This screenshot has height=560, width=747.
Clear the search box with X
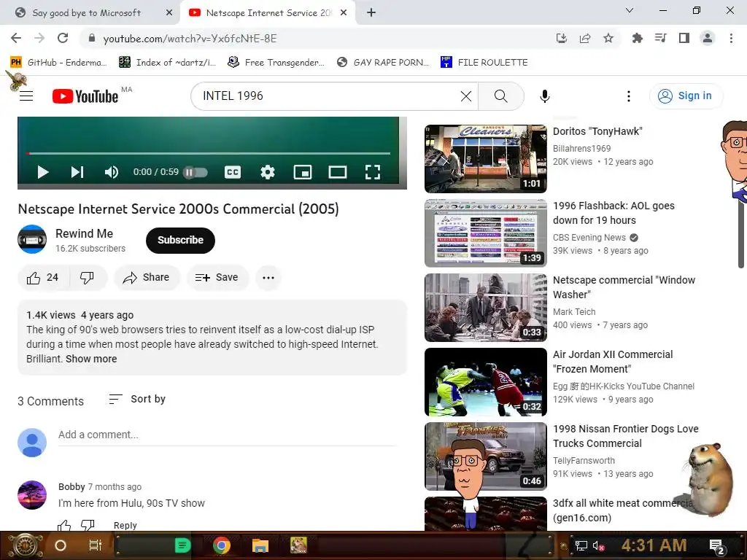click(x=466, y=96)
